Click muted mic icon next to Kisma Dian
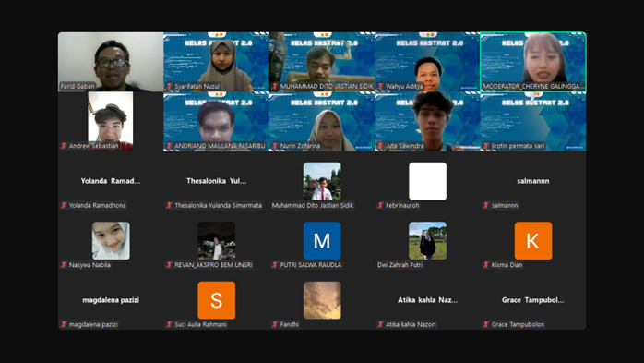The width and height of the screenshot is (644, 363). (x=486, y=265)
